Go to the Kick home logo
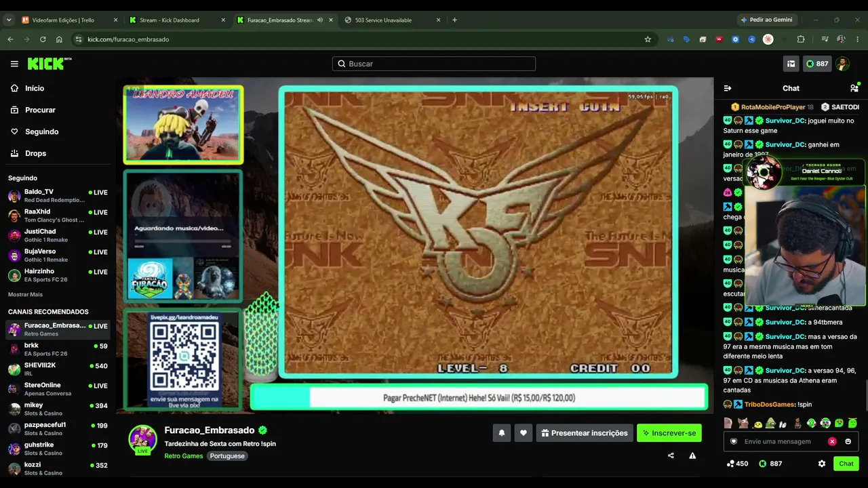Image resolution: width=868 pixels, height=488 pixels. click(50, 64)
